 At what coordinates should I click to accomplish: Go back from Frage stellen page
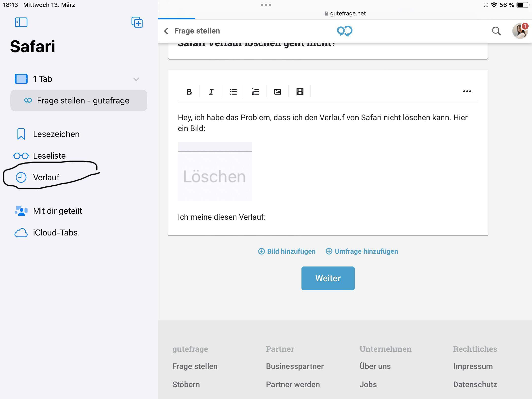click(166, 31)
